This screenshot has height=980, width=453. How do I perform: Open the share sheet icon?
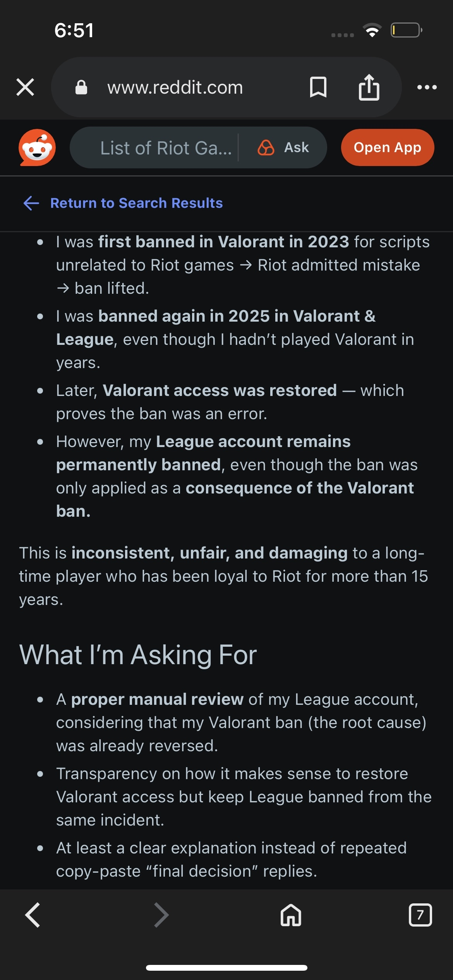pos(369,87)
